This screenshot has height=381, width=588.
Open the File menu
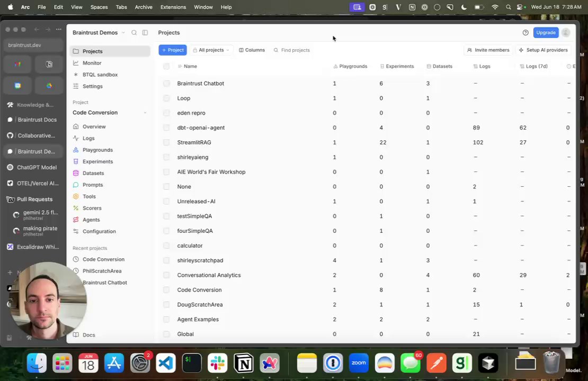point(42,7)
